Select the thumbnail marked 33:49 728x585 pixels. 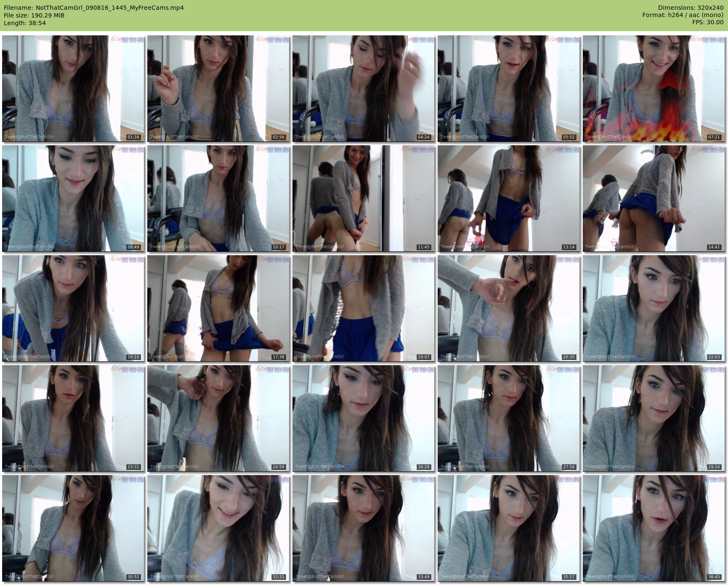pos(364,528)
